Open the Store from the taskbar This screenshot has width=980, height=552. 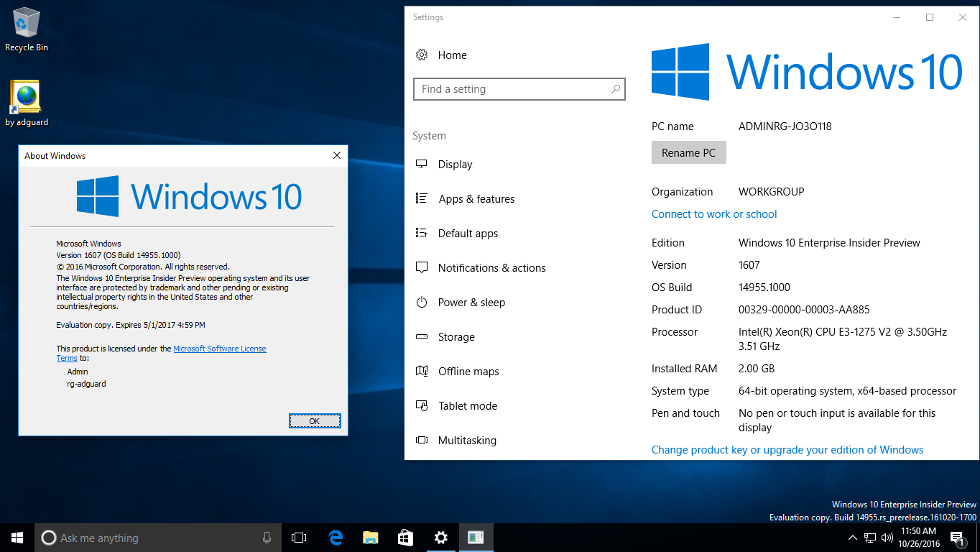click(405, 538)
